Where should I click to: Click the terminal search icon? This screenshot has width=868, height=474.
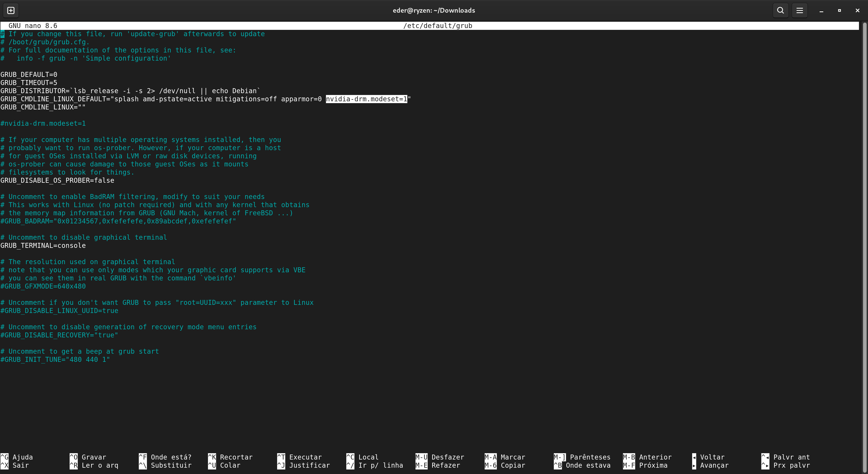coord(780,10)
